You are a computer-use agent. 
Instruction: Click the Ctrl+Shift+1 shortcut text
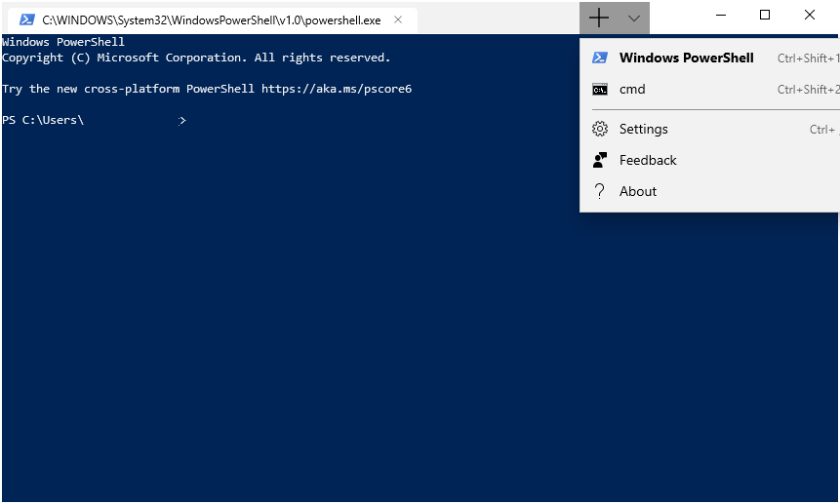coord(809,58)
